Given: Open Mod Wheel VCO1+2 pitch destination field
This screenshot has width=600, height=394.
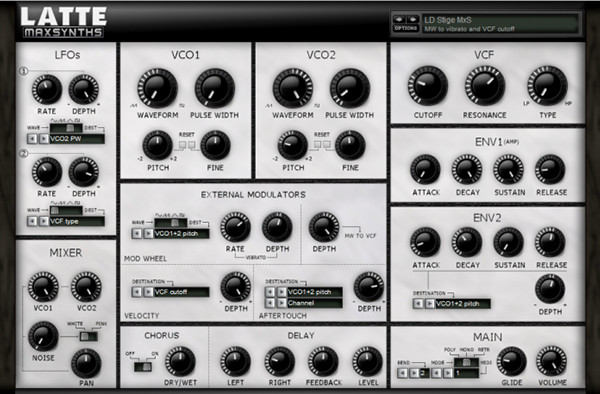Looking at the screenshot, I should click(182, 233).
